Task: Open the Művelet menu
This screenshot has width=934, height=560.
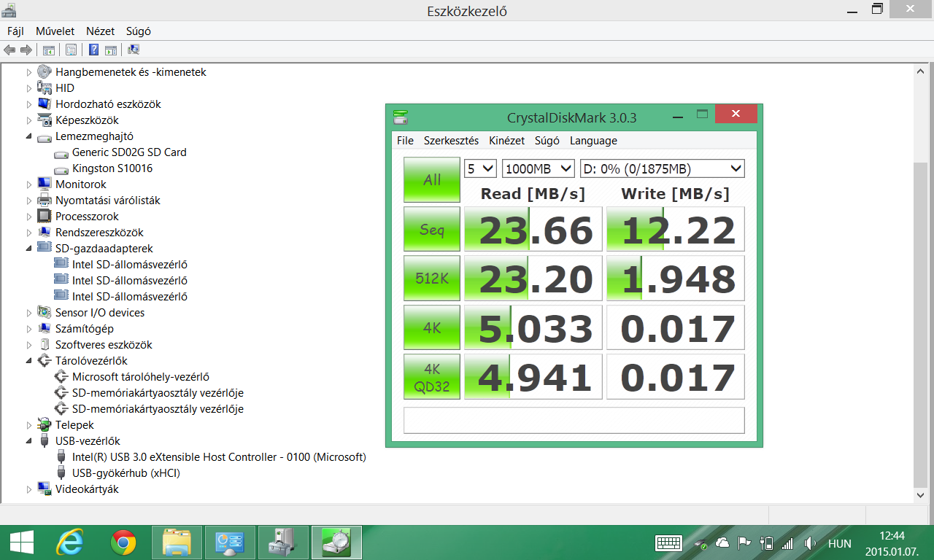Action: click(x=55, y=31)
